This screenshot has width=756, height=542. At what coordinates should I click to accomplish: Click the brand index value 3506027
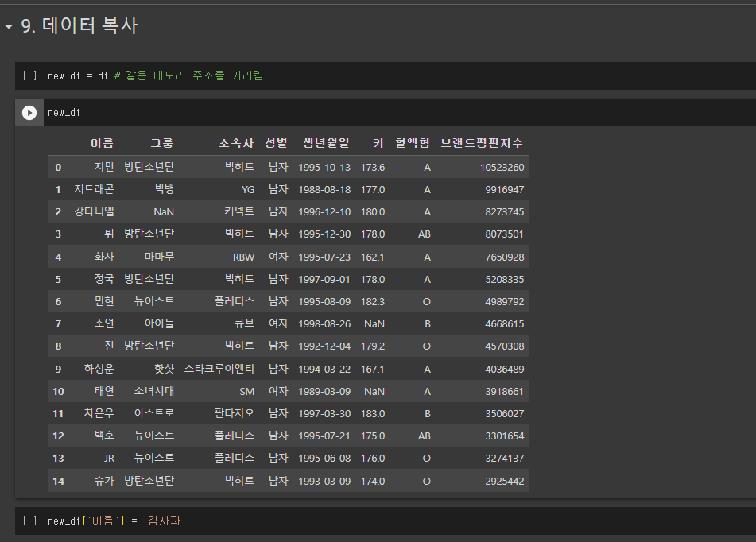504,414
